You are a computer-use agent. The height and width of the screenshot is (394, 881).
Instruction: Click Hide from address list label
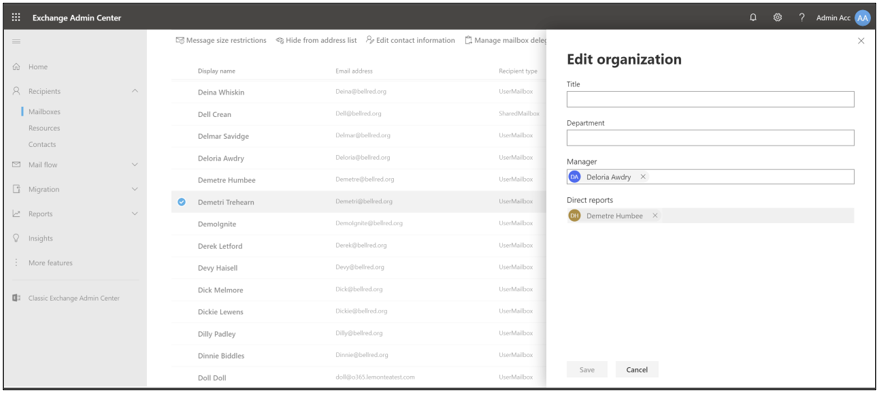tap(321, 40)
